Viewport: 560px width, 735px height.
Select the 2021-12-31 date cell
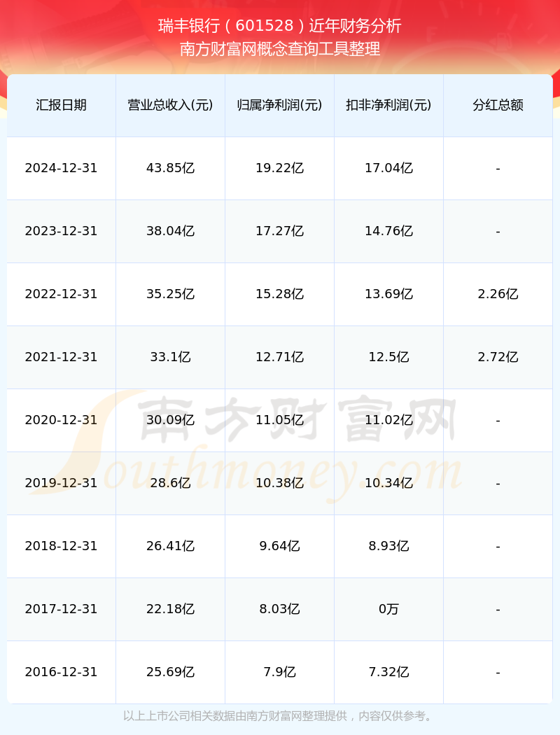[x=62, y=357]
